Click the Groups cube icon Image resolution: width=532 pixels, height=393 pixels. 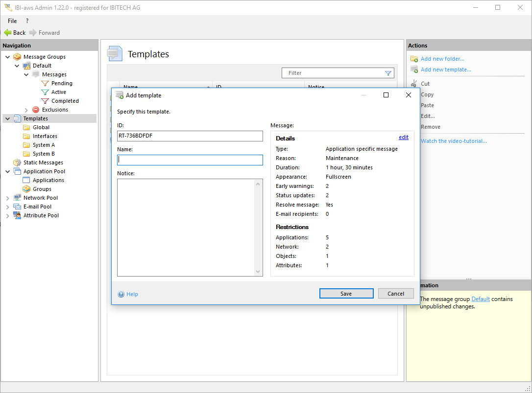26,189
